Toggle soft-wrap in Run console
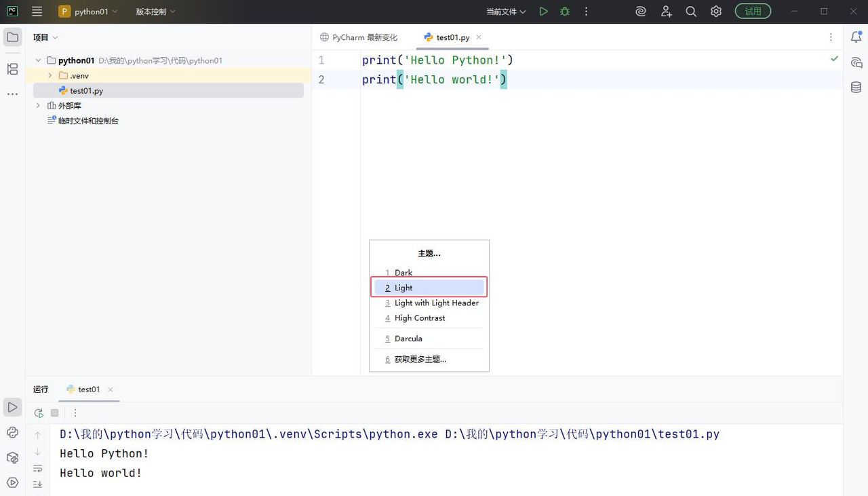 [38, 469]
